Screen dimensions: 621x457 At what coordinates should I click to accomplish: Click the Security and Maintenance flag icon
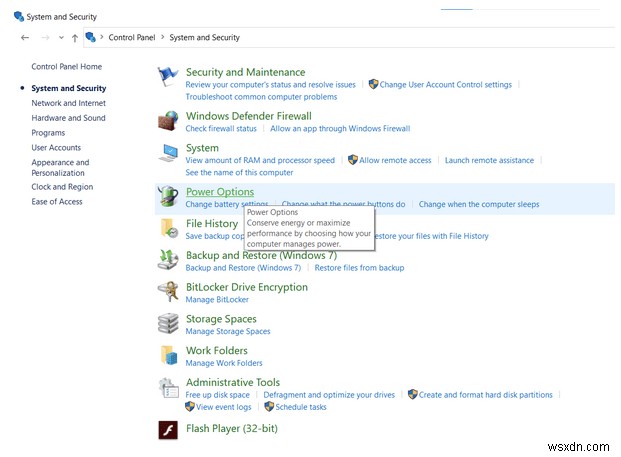pos(168,78)
